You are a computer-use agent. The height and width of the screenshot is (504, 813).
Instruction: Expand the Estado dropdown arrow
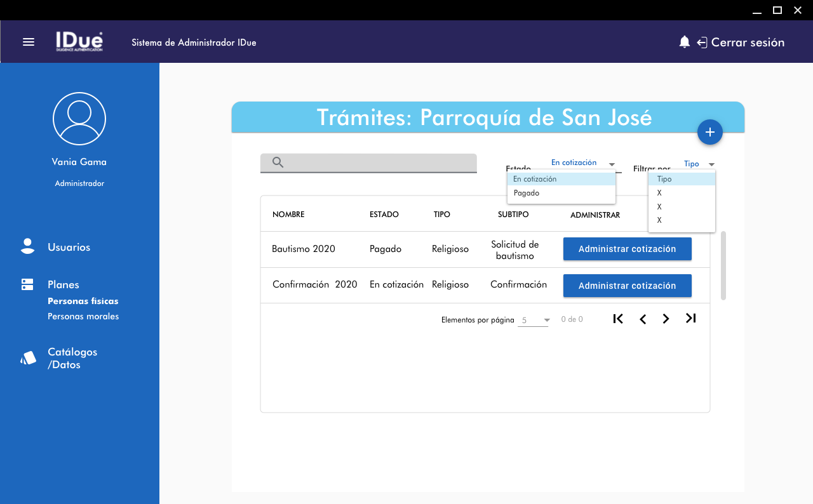coord(611,164)
